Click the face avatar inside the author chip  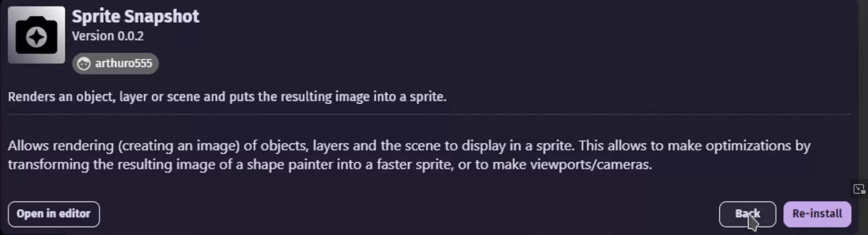(x=84, y=63)
